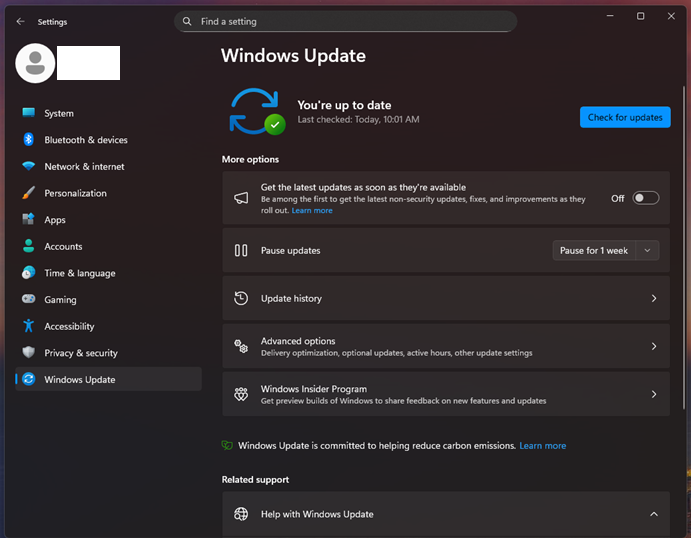
Task: Open System settings page
Action: tap(108, 113)
